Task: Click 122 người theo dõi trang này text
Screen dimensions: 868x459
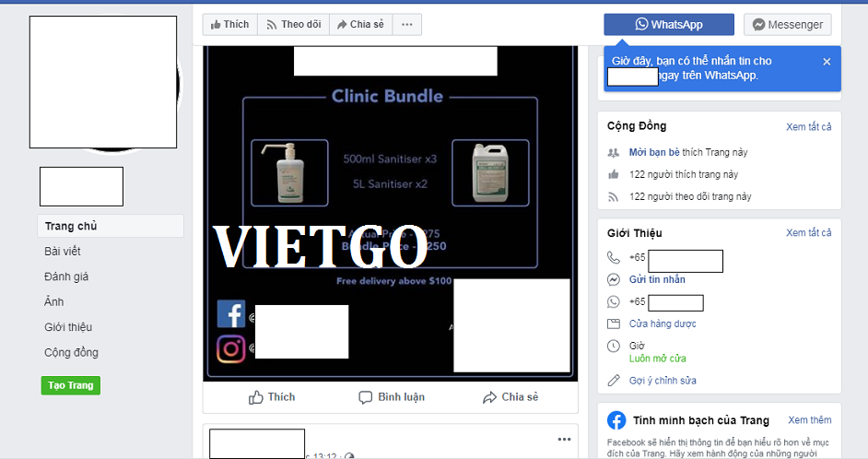Action: click(690, 196)
